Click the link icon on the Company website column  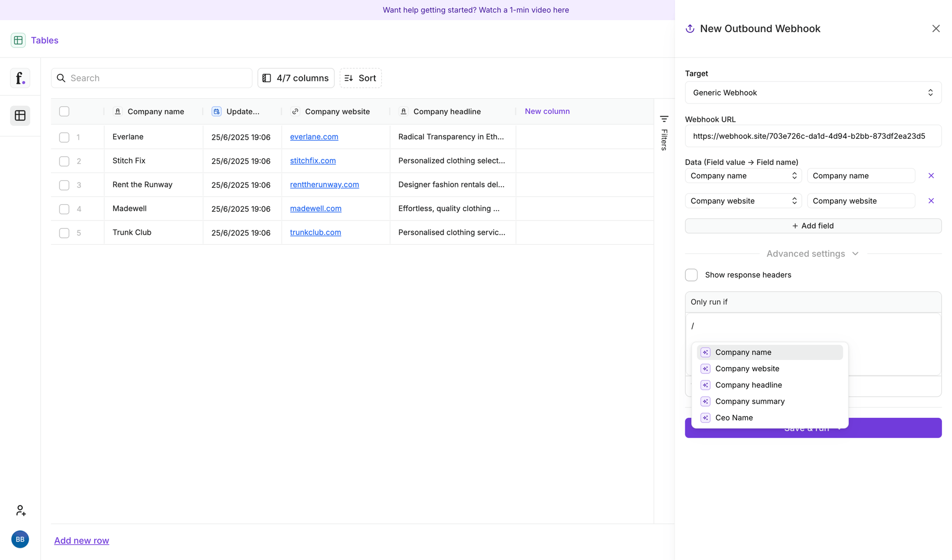tap(295, 112)
